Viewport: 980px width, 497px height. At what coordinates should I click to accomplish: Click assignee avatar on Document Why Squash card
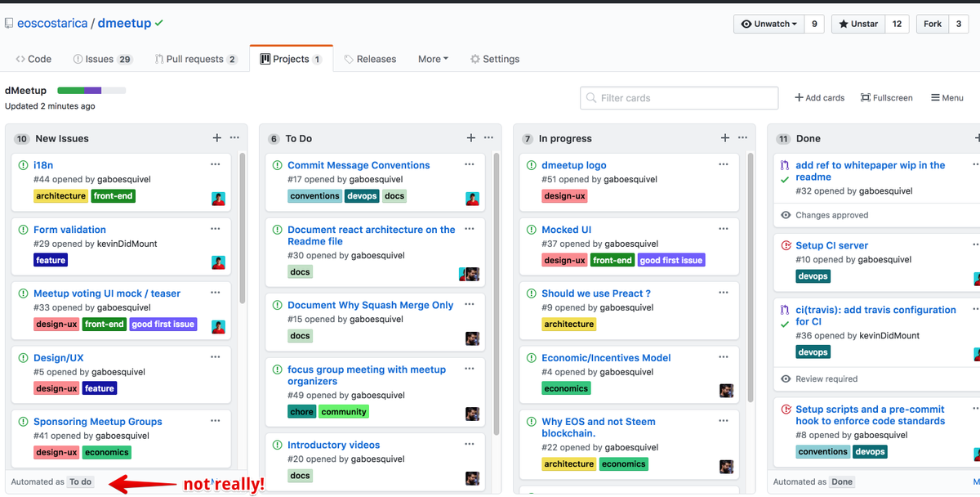[x=472, y=338]
